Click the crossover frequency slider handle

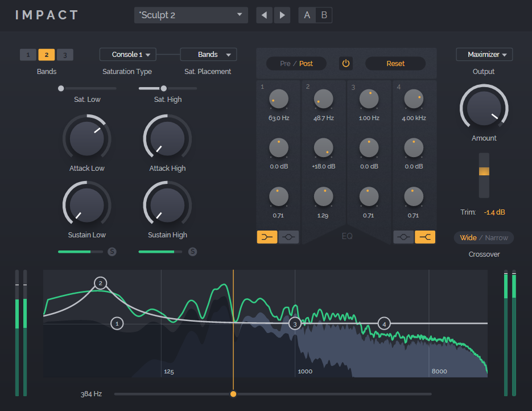(233, 394)
